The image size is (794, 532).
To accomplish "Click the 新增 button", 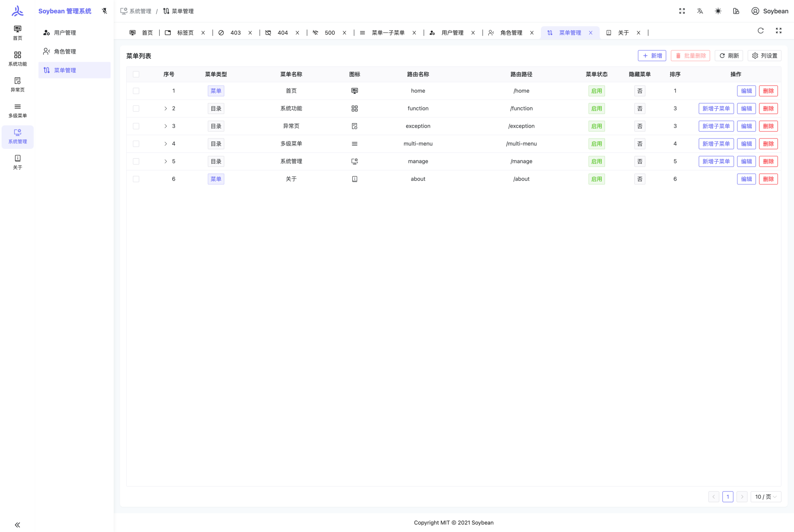I will coord(652,56).
